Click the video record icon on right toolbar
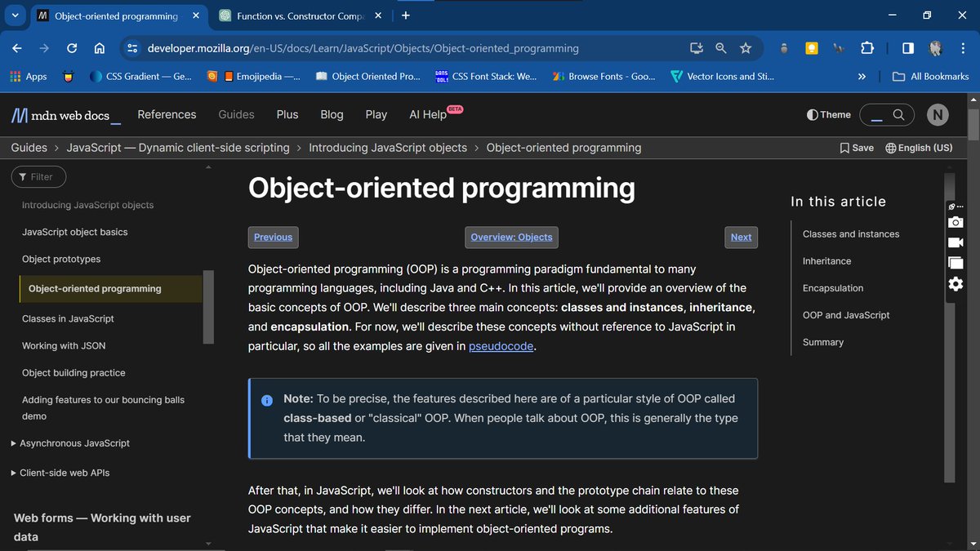Screen dimensions: 980x551 (x=955, y=242)
